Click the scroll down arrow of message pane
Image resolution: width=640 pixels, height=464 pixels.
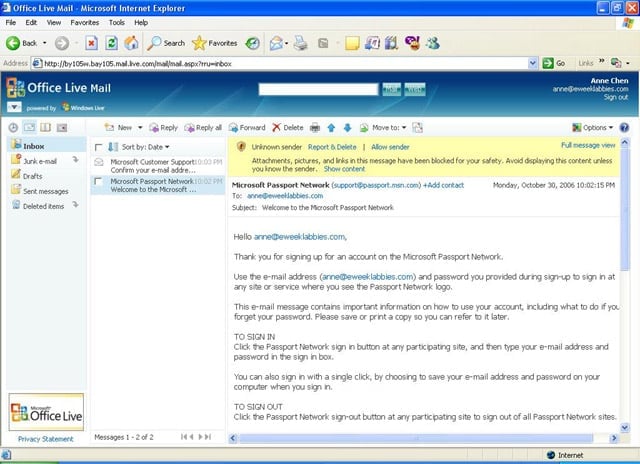[624, 427]
